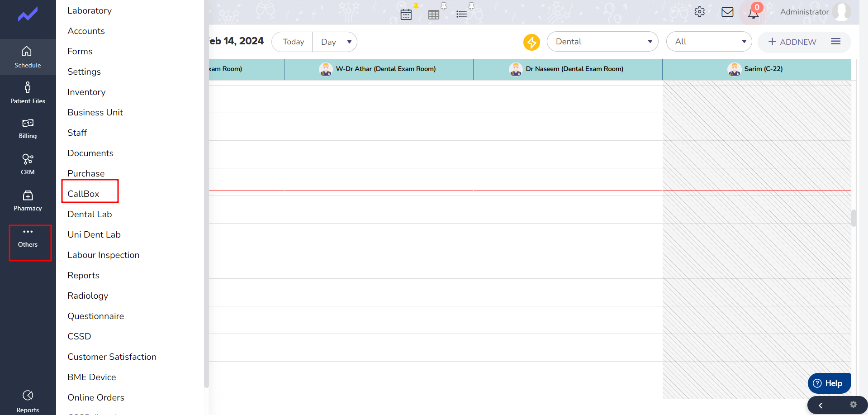Select Accounts menu item
The height and width of the screenshot is (415, 868).
pos(86,31)
